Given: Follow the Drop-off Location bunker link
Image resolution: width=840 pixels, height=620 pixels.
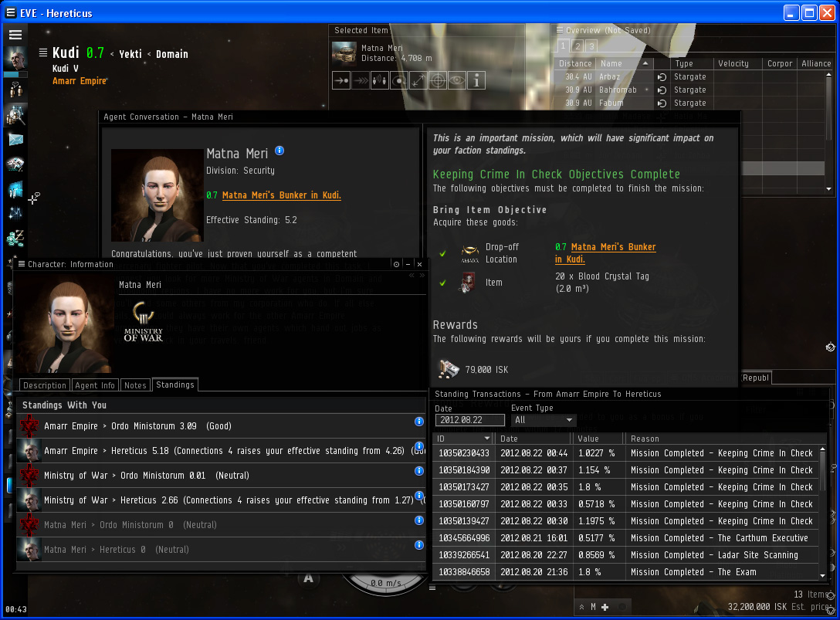Looking at the screenshot, I should tap(605, 253).
